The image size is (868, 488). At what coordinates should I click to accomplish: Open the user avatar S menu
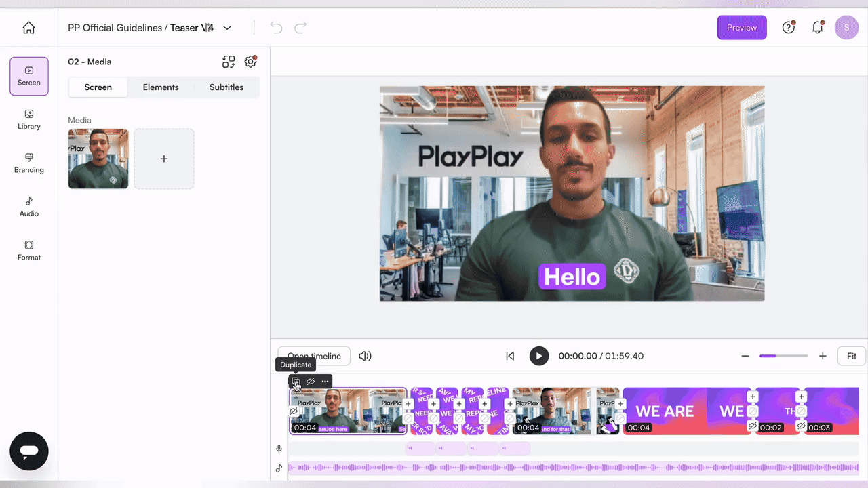pyautogui.click(x=846, y=28)
